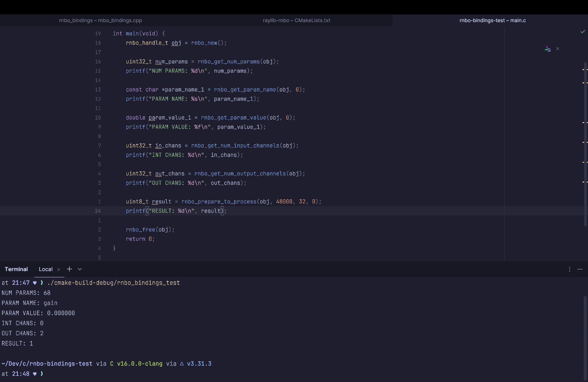The height and width of the screenshot is (382, 588).
Task: Click the warning stripe mark beside the OUT CHANS printf line
Action: (x=585, y=182)
